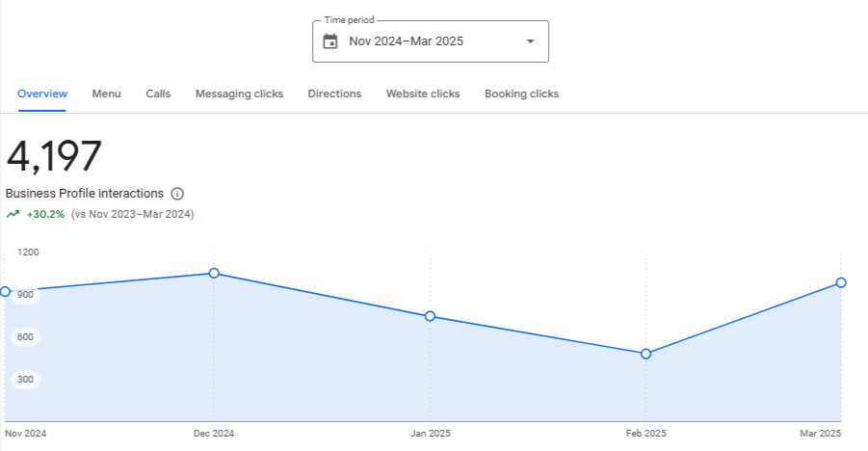Click the 900 y-axis label
The width and height of the screenshot is (868, 451).
click(x=25, y=294)
